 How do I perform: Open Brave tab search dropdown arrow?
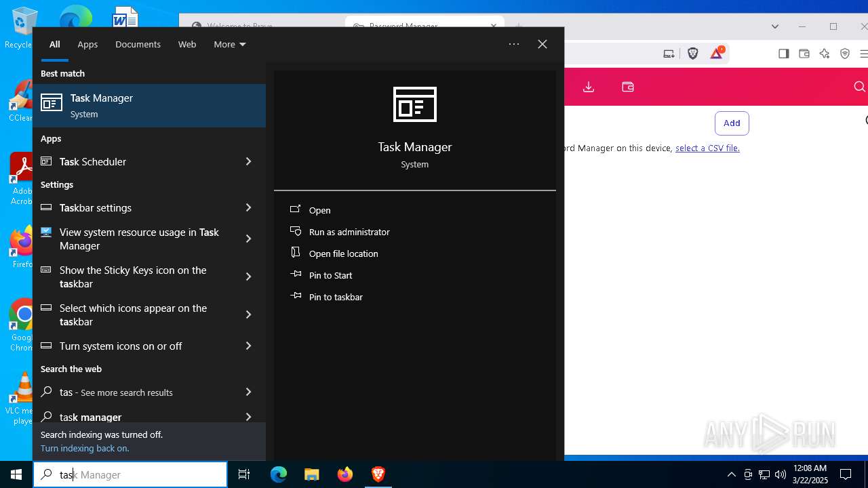[775, 26]
